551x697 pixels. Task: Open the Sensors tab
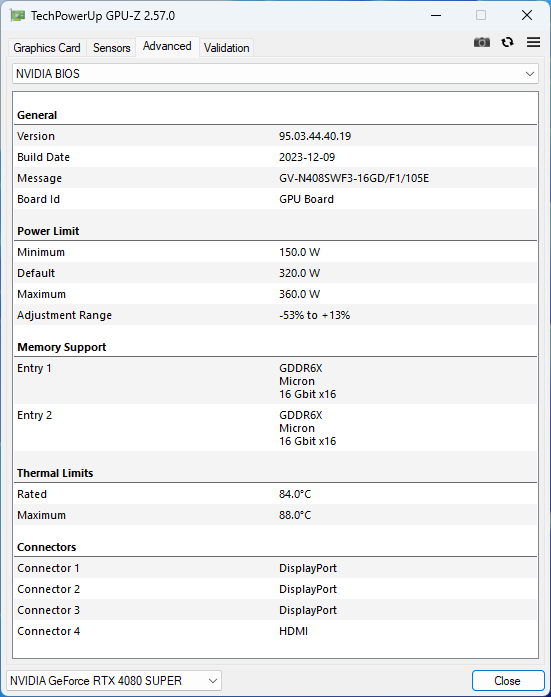tap(112, 48)
